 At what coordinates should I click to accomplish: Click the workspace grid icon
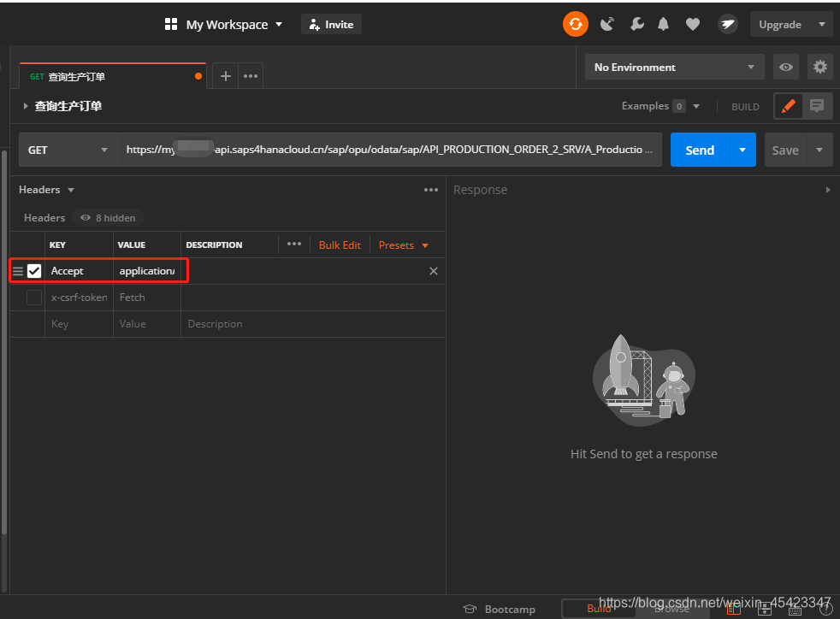171,24
